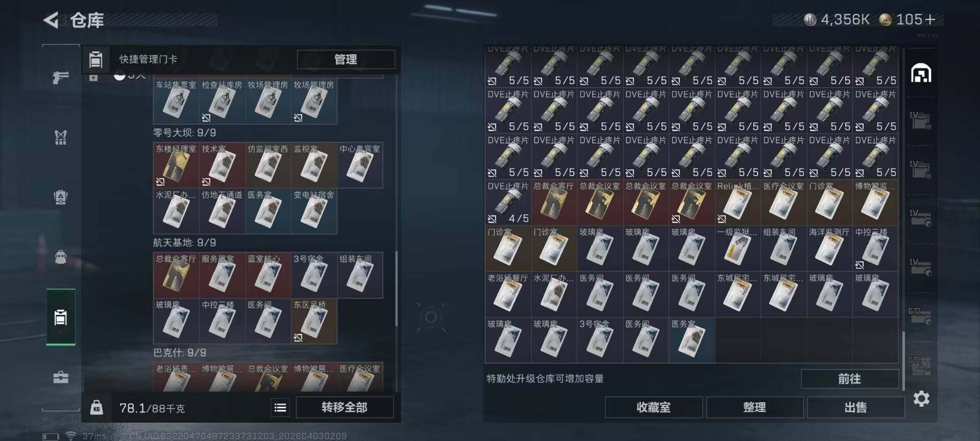Expand the small dropdown arrow below keycard header

(93, 78)
